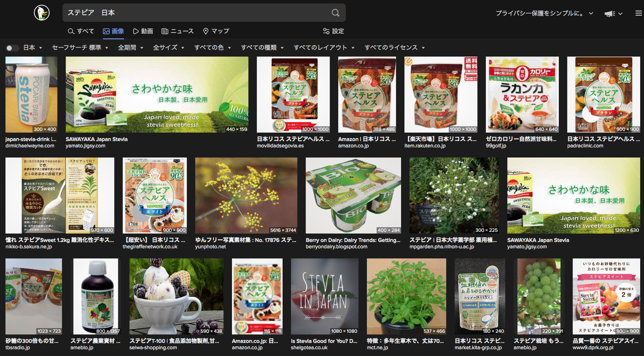
Task: Click the drmichaelwayne.com source link
Action: point(30,146)
